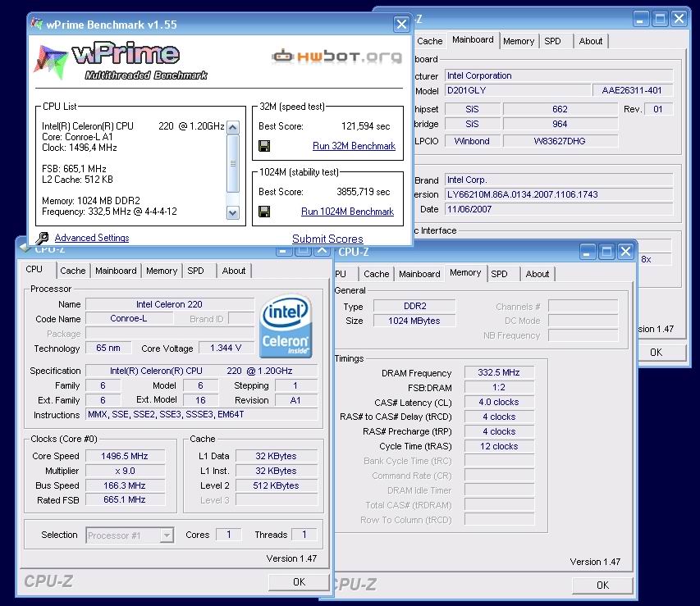Click the Instructions MMX, SSE field
700x606 pixels.
(201, 415)
